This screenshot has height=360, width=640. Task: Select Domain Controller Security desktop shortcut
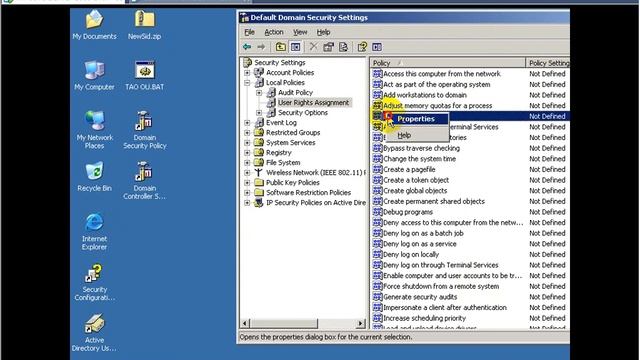pos(144,180)
